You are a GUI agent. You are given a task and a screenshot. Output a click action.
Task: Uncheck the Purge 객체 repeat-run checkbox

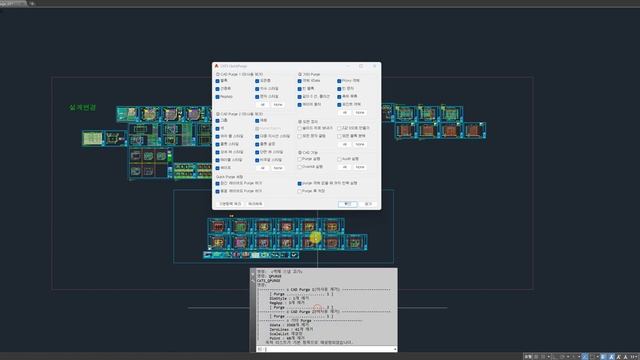pos(300,184)
